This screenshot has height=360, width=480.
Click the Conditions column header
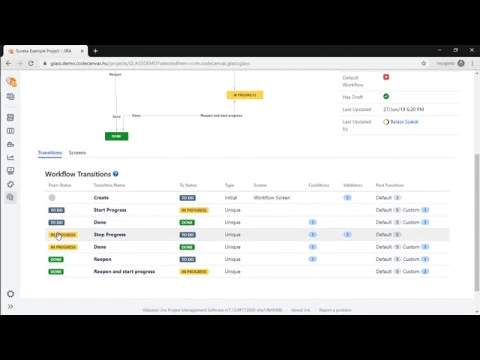(x=319, y=185)
